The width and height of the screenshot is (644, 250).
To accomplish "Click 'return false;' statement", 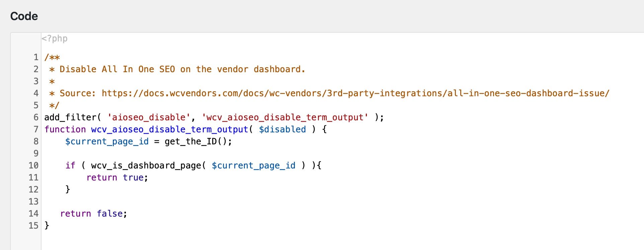I will pos(94,214).
